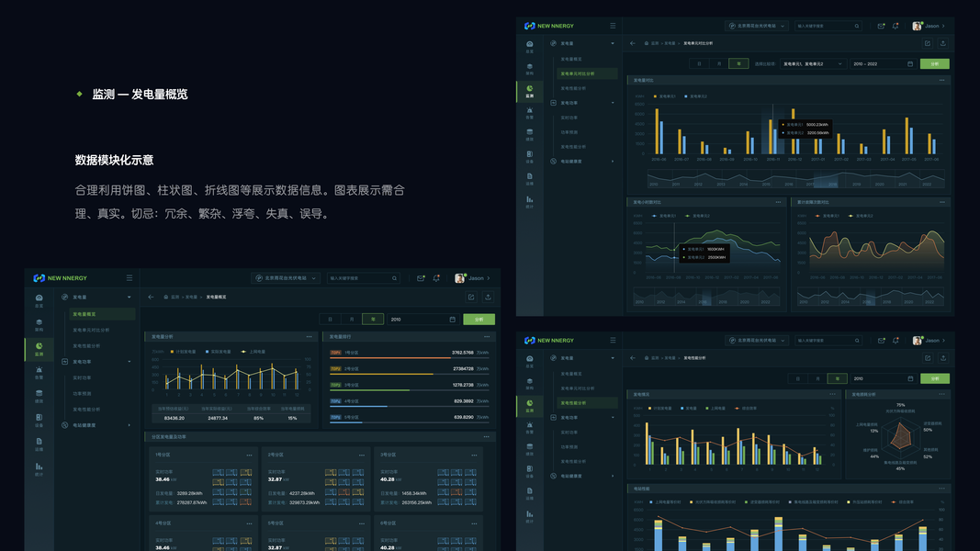The image size is (980, 551).
Task: Open 发电单元对比分析 menu item in overview dashboard
Action: click(91, 330)
